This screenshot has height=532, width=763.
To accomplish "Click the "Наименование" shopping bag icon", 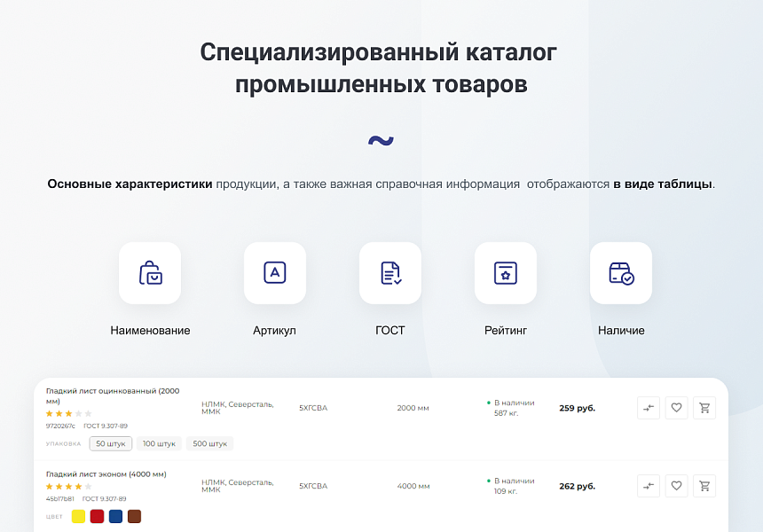I will [x=149, y=273].
